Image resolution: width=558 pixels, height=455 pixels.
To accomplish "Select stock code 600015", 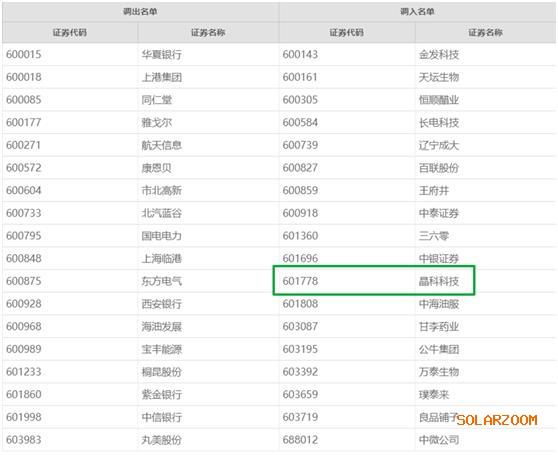I will coord(24,54).
